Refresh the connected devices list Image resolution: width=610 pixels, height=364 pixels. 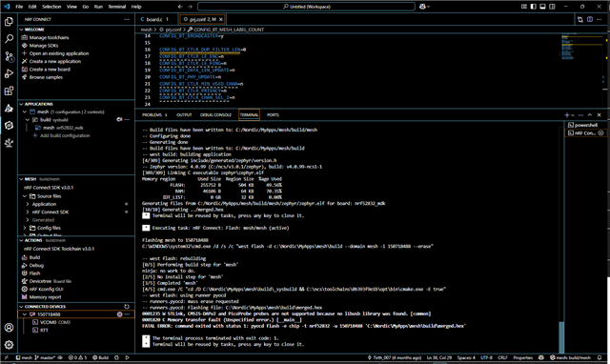[127, 307]
